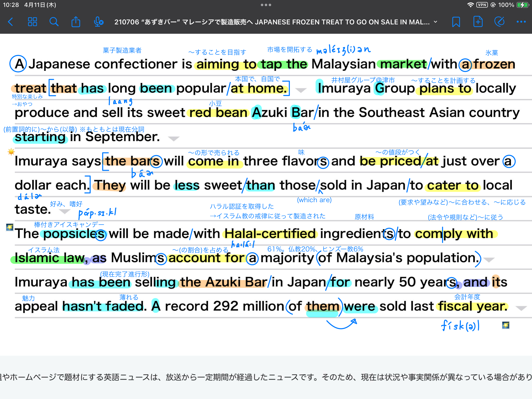Switch to pen editing mode
Viewport: 532px width, 399px height.
click(499, 22)
